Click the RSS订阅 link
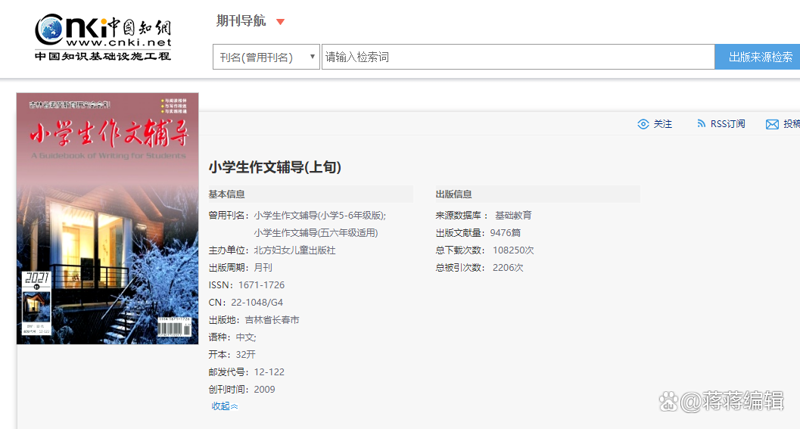800x429 pixels. (x=728, y=124)
